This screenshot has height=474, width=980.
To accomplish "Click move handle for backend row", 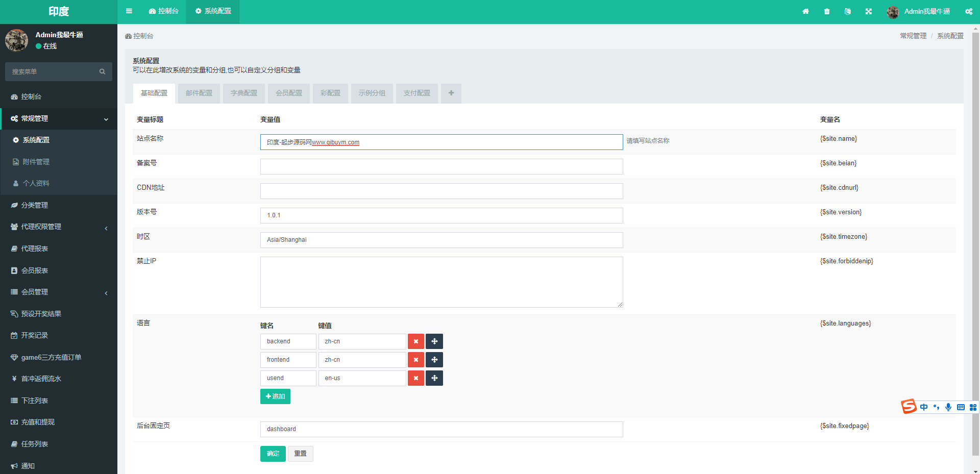I will pyautogui.click(x=434, y=341).
